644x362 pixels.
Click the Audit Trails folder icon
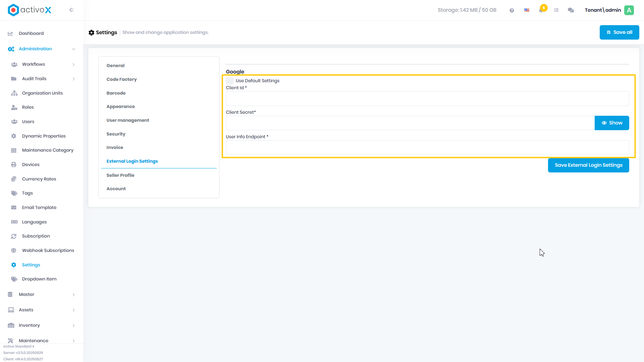[x=14, y=79]
